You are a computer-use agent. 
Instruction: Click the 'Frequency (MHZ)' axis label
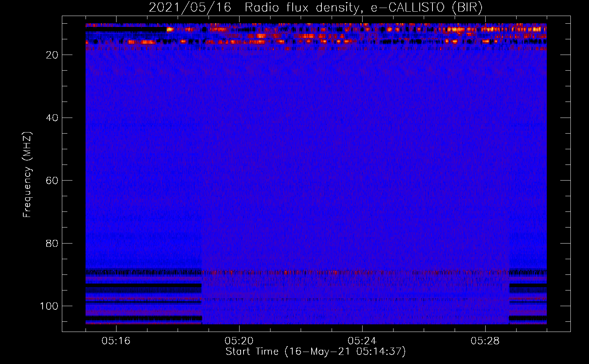click(x=27, y=175)
